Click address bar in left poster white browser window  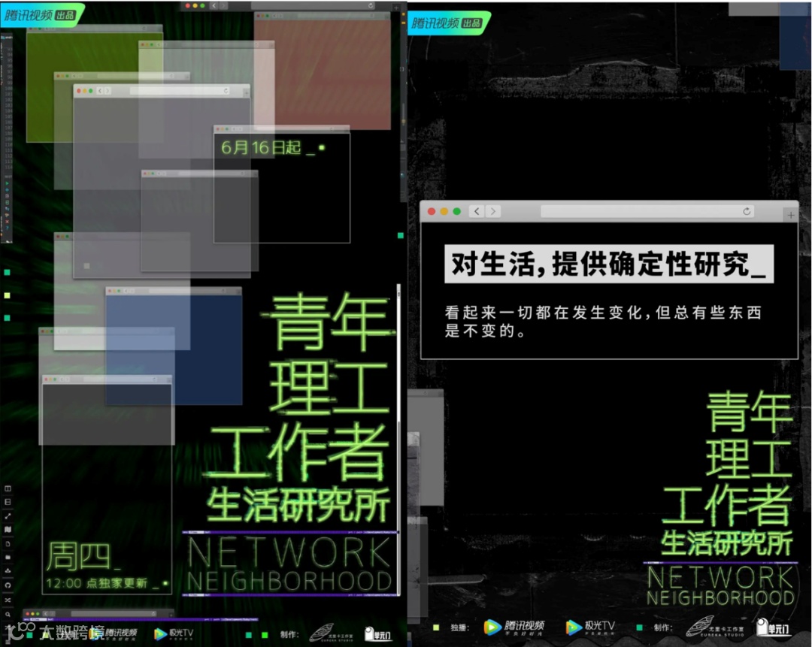coord(180,91)
